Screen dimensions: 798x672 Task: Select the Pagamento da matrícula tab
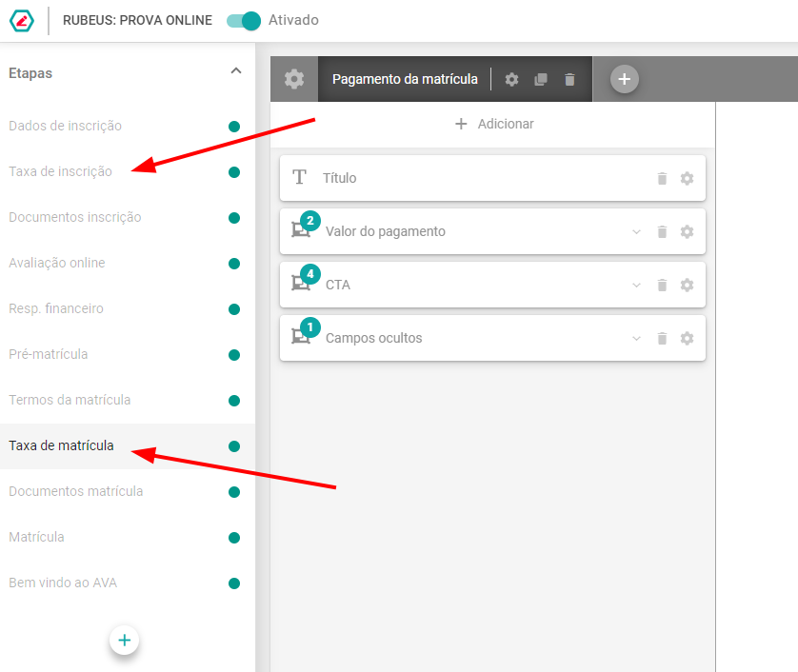405,79
